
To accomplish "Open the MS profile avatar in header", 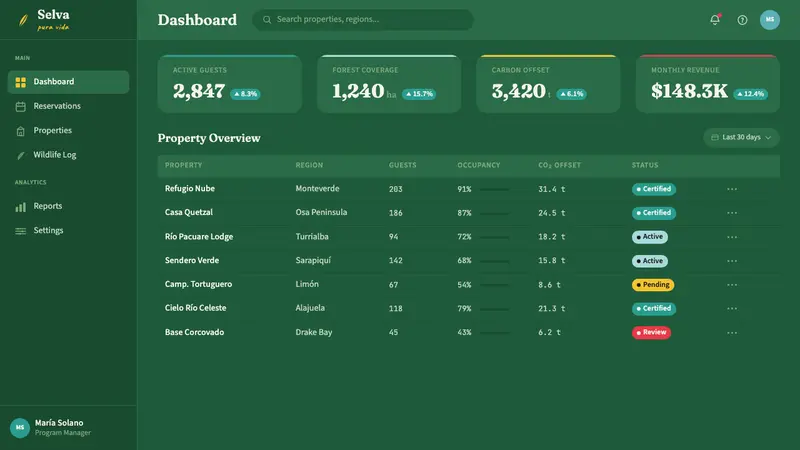I will tap(769, 20).
